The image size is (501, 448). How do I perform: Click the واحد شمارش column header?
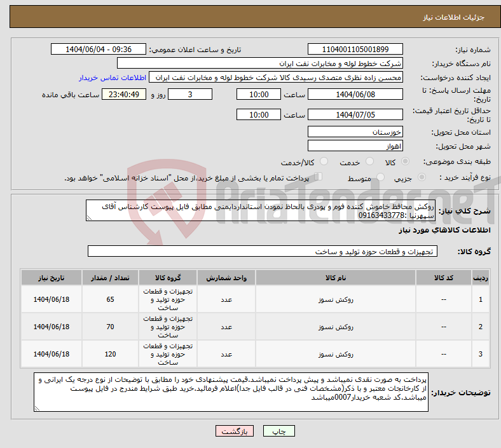point(226,278)
